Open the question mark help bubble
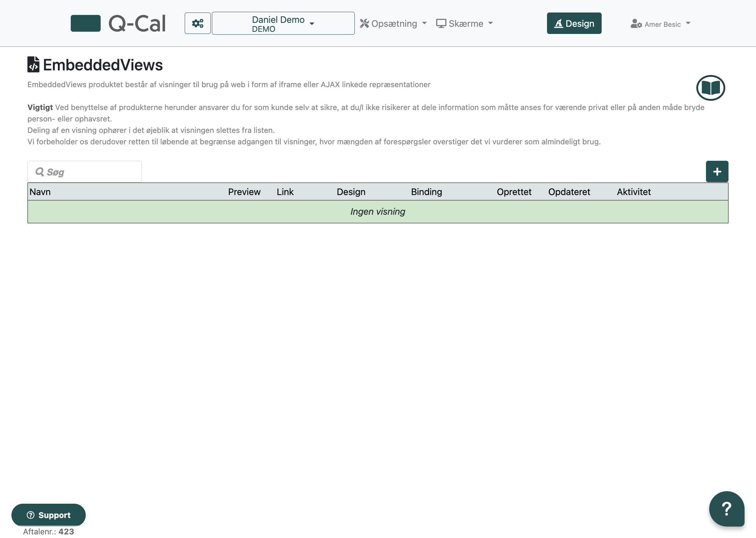756x538 pixels. pyautogui.click(x=727, y=509)
